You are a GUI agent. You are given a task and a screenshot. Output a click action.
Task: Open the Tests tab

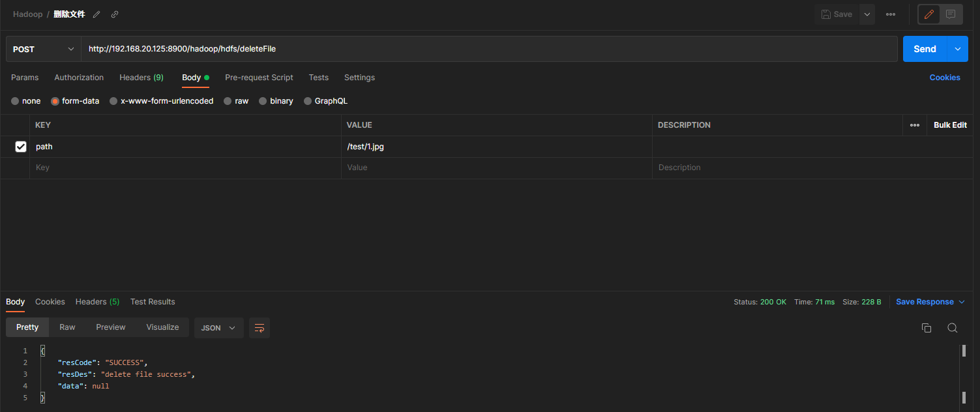click(319, 78)
